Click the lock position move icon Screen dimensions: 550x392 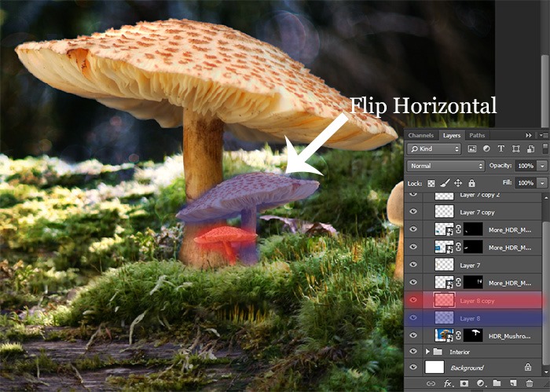[458, 183]
